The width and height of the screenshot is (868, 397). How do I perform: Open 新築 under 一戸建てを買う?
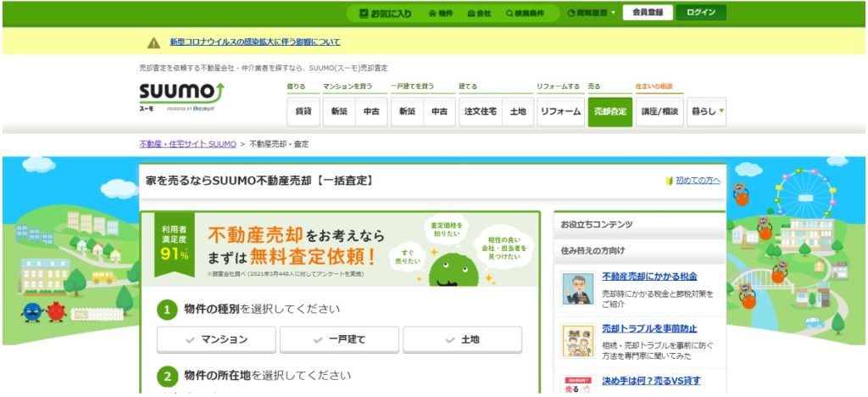[x=408, y=111]
